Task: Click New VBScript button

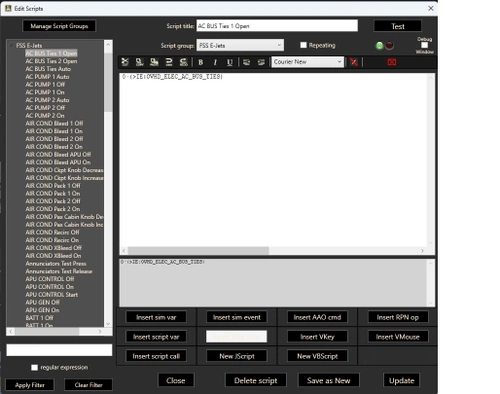Action: [317, 356]
